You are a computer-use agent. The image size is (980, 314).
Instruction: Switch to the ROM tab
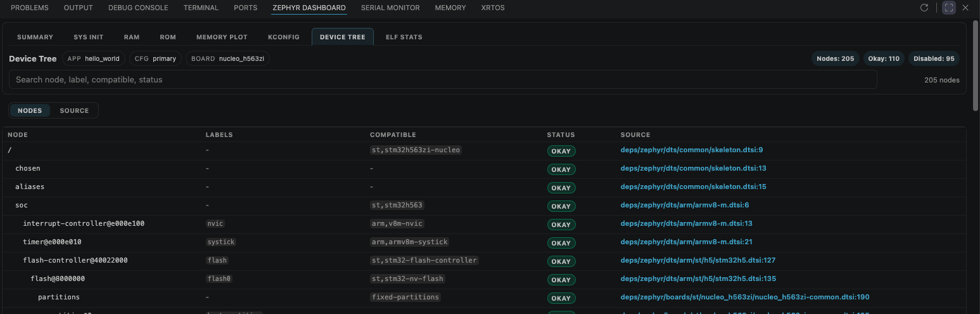pos(168,37)
